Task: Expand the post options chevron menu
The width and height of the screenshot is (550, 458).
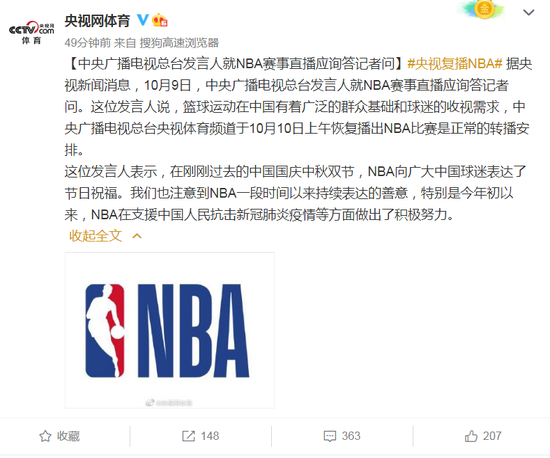Action: [x=529, y=13]
